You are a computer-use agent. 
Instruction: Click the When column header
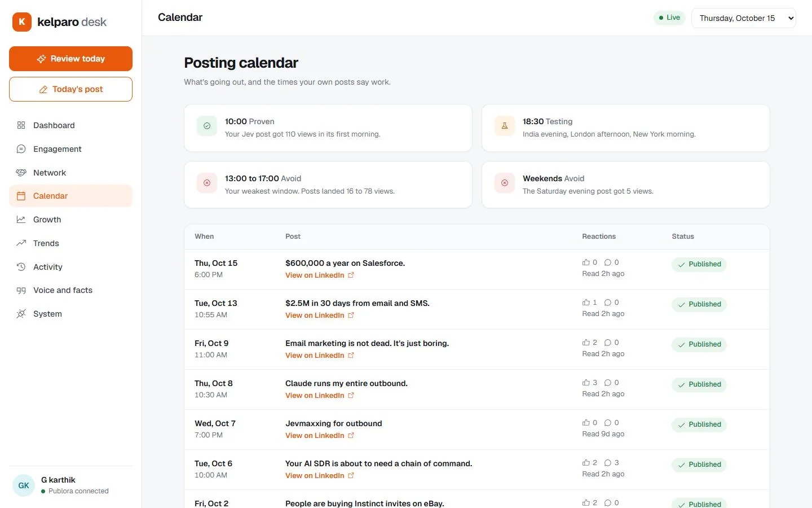(x=204, y=237)
